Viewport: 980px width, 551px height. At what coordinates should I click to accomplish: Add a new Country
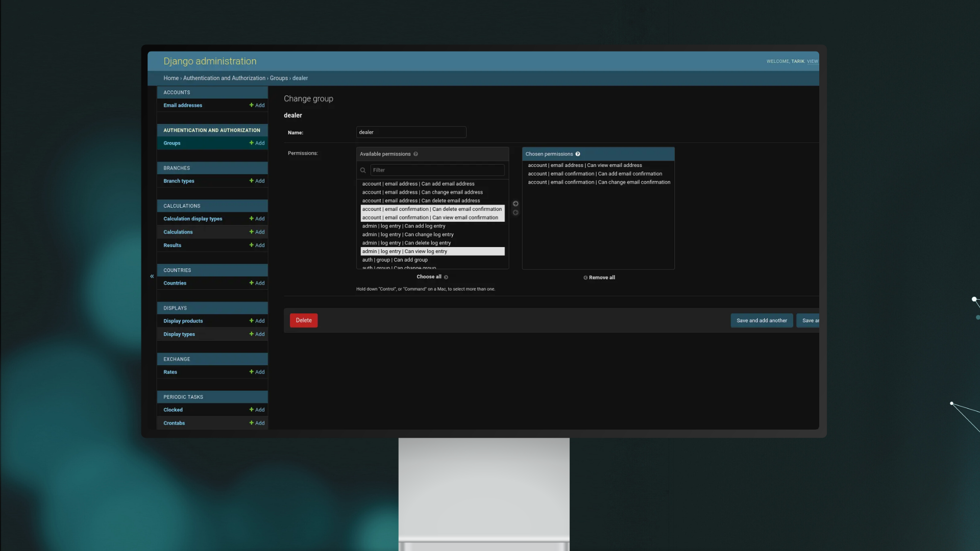(x=257, y=283)
